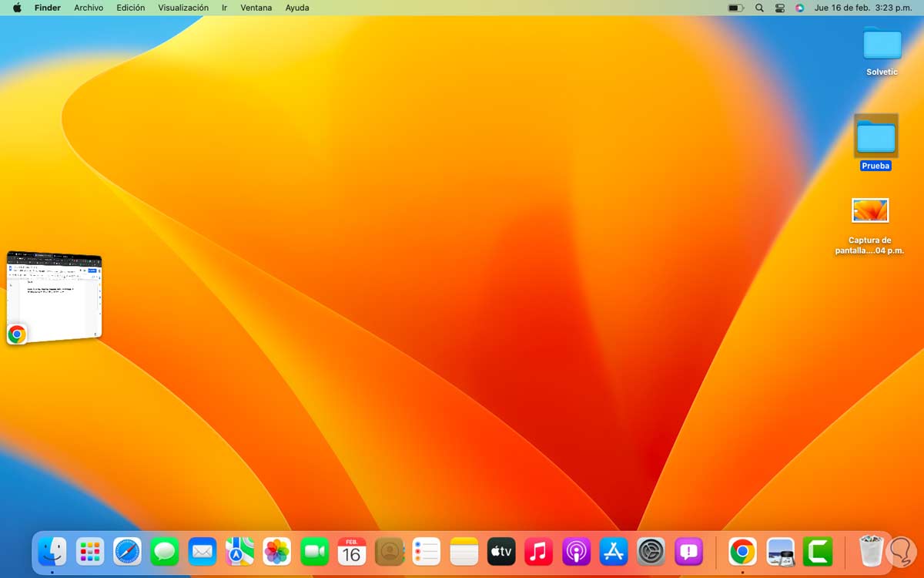Viewport: 924px width, 578px height.
Task: Click the minimized Chrome window thumbnail
Action: (54, 297)
